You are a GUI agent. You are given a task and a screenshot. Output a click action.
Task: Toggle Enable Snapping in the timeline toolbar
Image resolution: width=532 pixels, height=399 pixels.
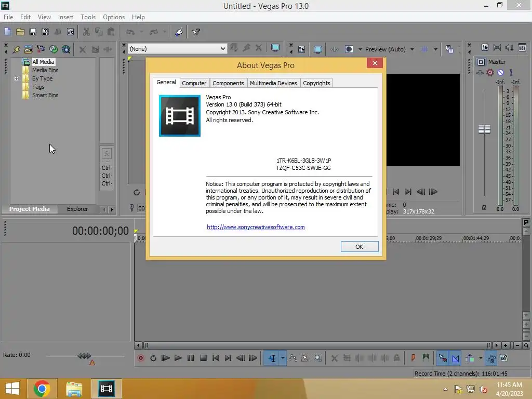tap(443, 358)
